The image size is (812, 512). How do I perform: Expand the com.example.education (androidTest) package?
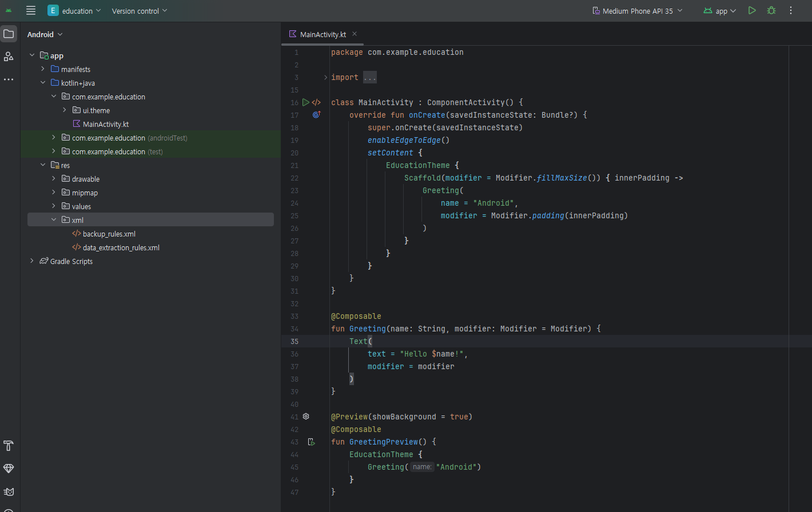[x=54, y=138]
